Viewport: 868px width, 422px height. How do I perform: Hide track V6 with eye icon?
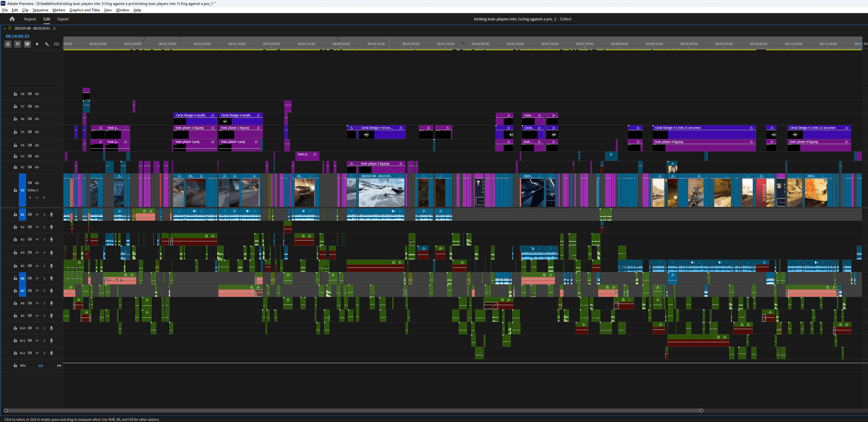[x=37, y=119]
